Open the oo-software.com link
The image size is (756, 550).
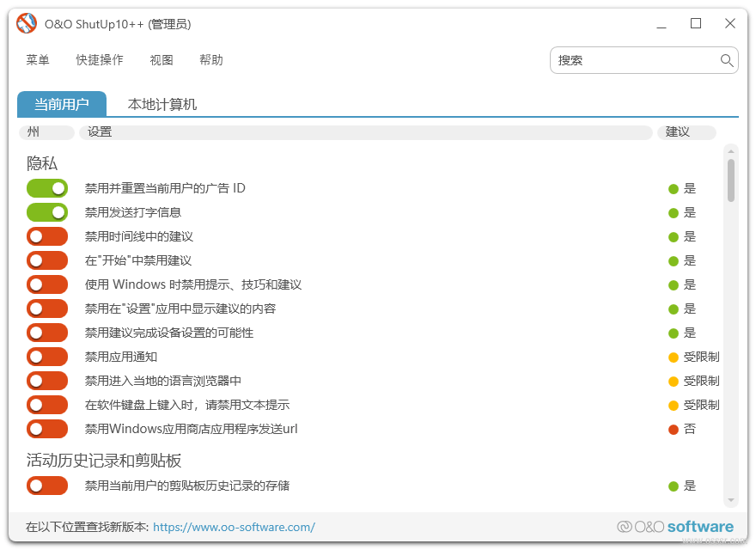tap(235, 527)
